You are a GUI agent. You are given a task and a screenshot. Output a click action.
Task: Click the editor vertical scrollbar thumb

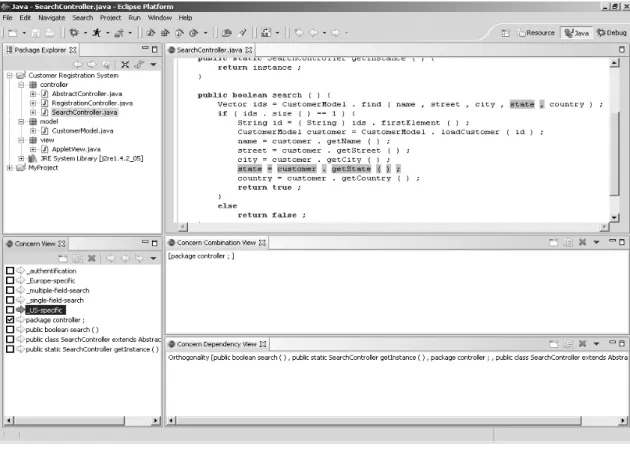pos(614,153)
